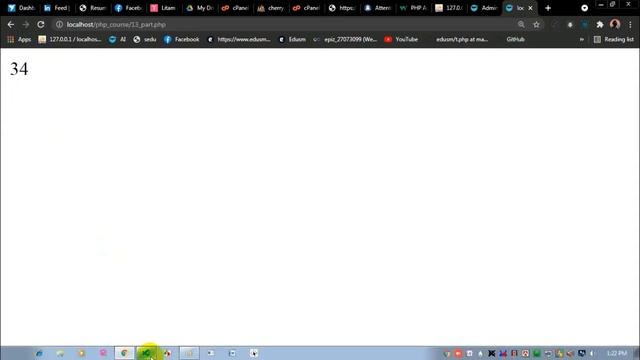The width and height of the screenshot is (640, 360).
Task: Click the taskbar clock showing 1:22 PM
Action: [x=617, y=353]
